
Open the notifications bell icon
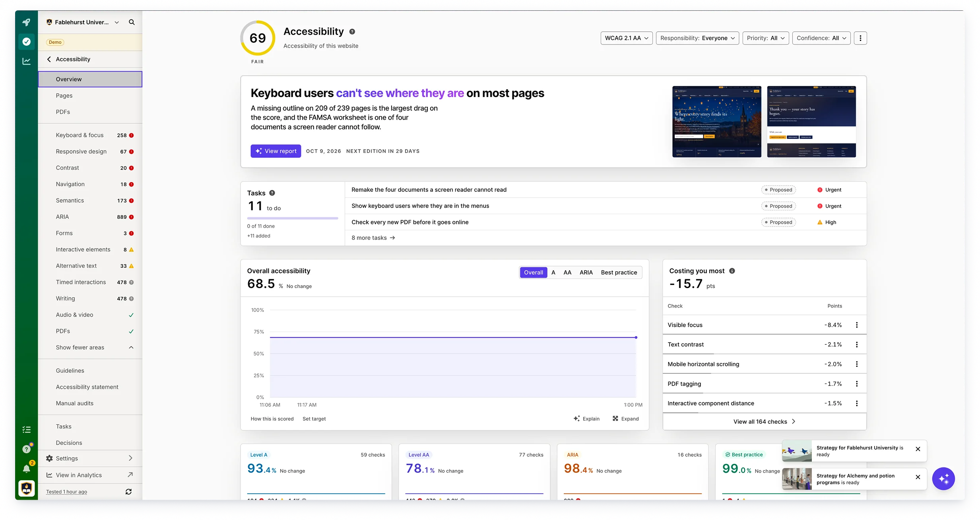point(26,469)
